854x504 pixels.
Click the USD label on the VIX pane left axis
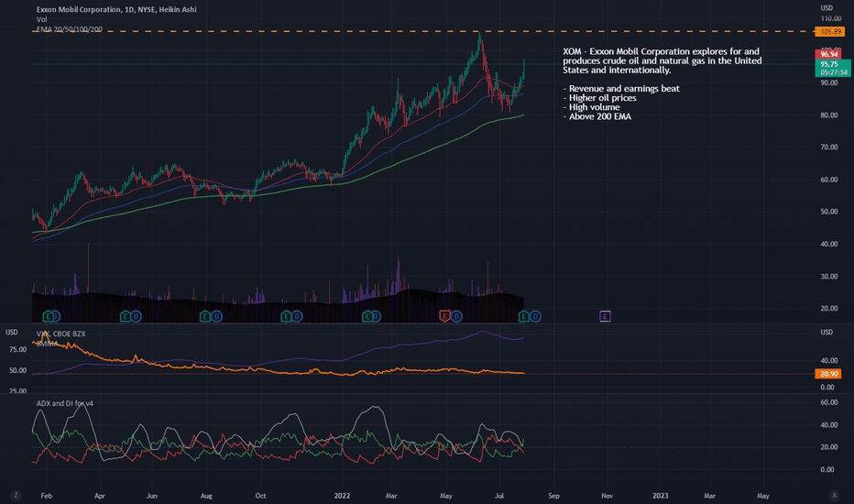11,332
